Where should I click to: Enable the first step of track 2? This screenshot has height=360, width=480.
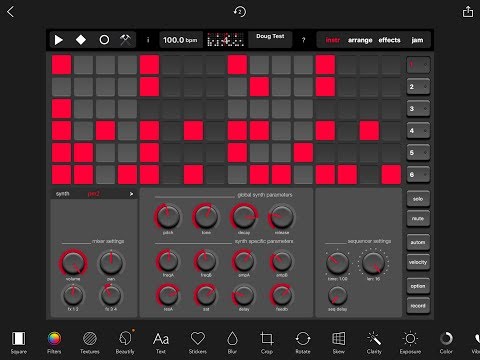[61, 87]
